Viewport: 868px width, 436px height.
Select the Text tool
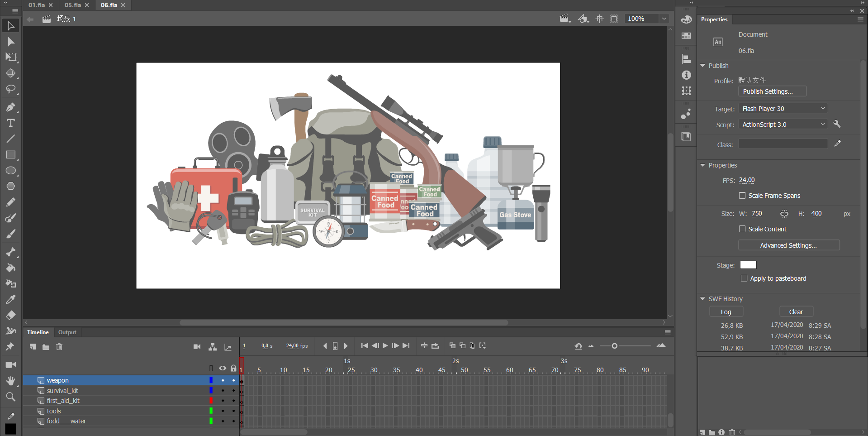click(10, 123)
